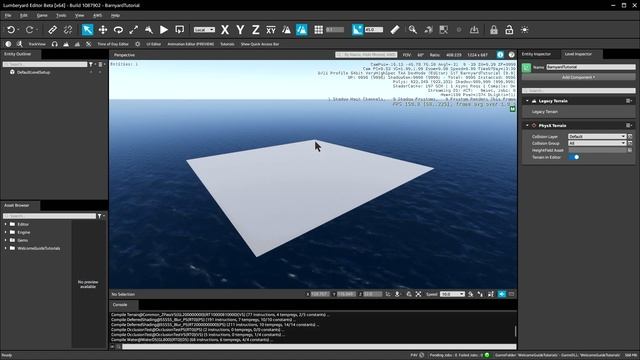Lock movement to the Z axis
Image resolution: width=640 pixels, height=360 pixels.
pos(256,30)
